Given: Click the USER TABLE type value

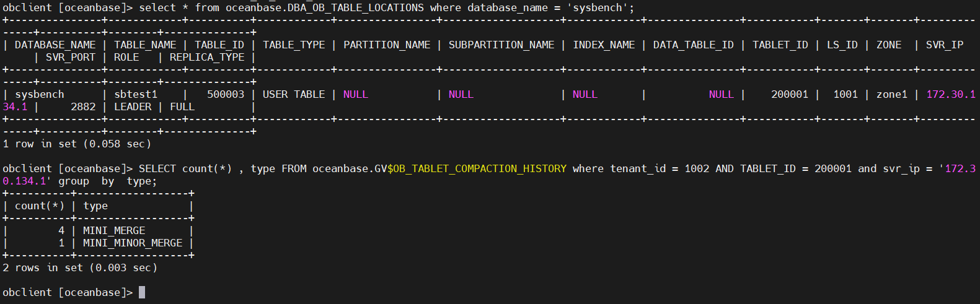Looking at the screenshot, I should tap(294, 94).
